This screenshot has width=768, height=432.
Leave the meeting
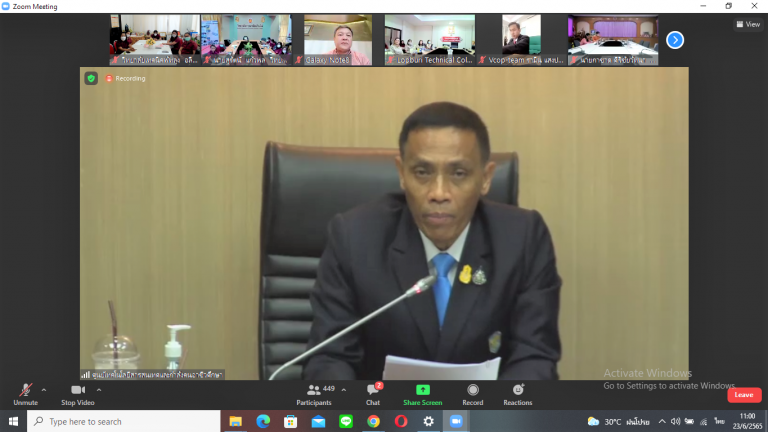click(743, 395)
